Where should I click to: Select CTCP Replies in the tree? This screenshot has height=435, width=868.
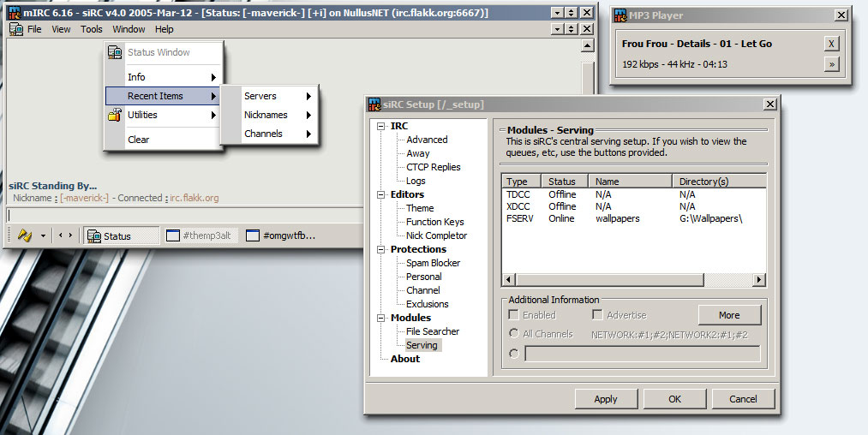[434, 167]
